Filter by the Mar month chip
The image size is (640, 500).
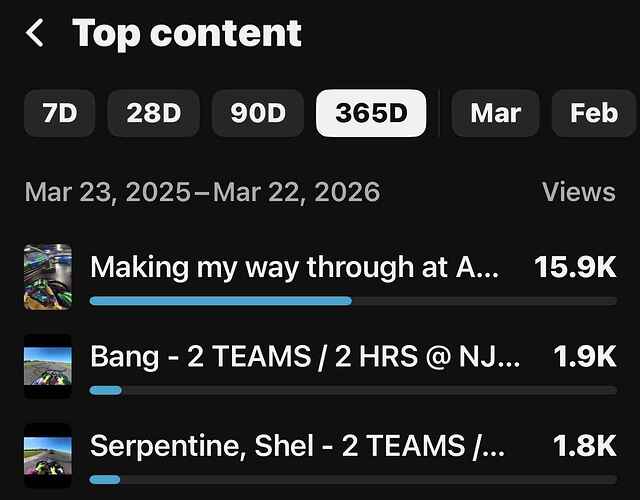click(x=496, y=113)
